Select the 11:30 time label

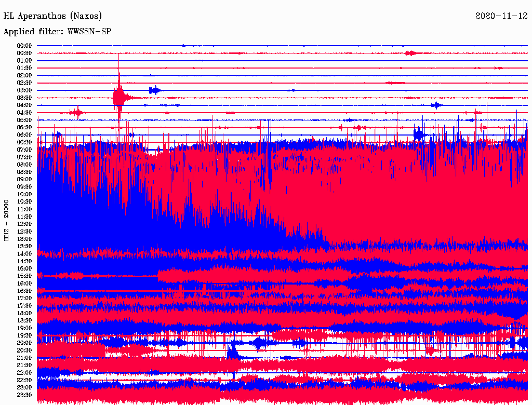[x=24, y=217]
